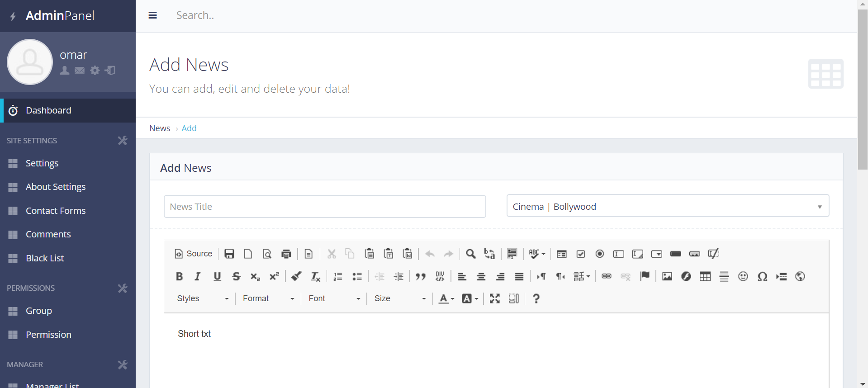
Task: Insert a textarea form field
Action: [x=638, y=254]
